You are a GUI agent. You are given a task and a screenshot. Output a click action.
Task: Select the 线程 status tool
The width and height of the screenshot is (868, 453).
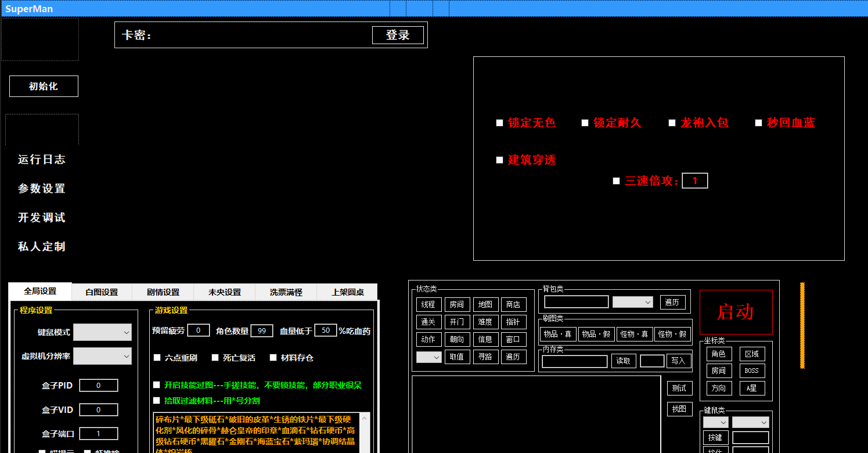tap(428, 304)
